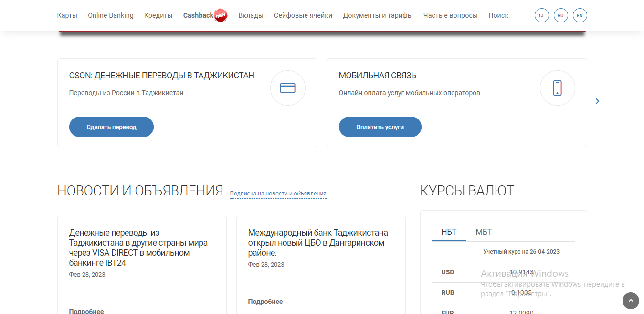This screenshot has height=314, width=644.
Task: Open Сейфовые ячейки navigation item
Action: pyautogui.click(x=303, y=15)
